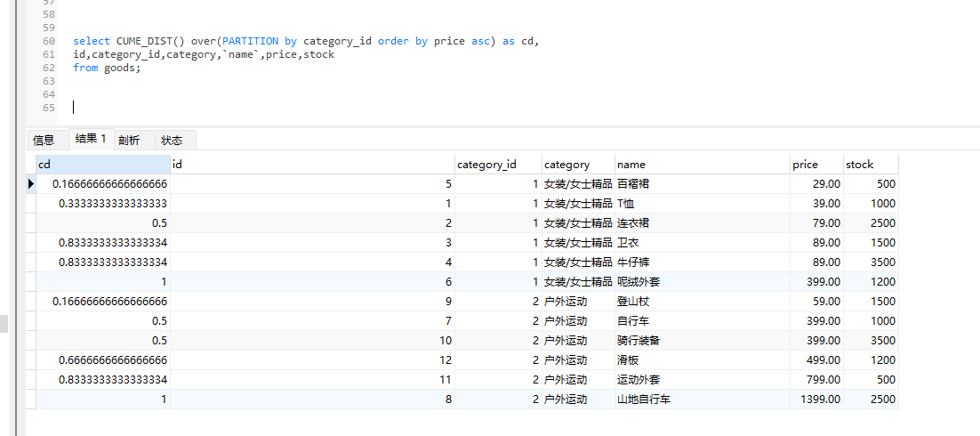Select the name cell T恤
Viewport: 980px width, 436px height.
702,203
